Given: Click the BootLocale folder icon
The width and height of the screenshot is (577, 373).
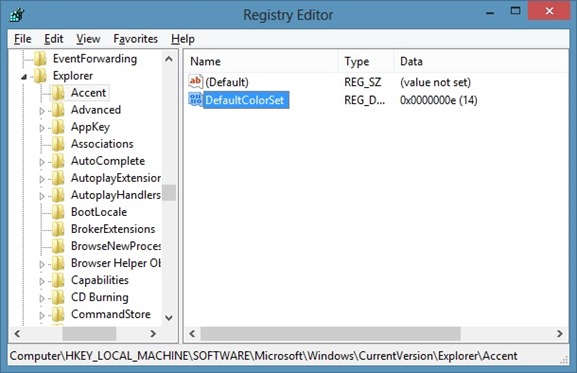Looking at the screenshot, I should [58, 212].
